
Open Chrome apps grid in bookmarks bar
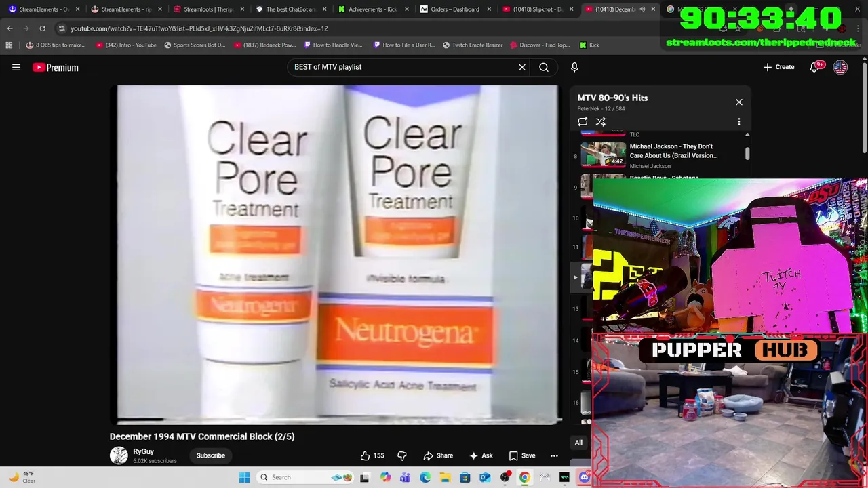point(9,45)
